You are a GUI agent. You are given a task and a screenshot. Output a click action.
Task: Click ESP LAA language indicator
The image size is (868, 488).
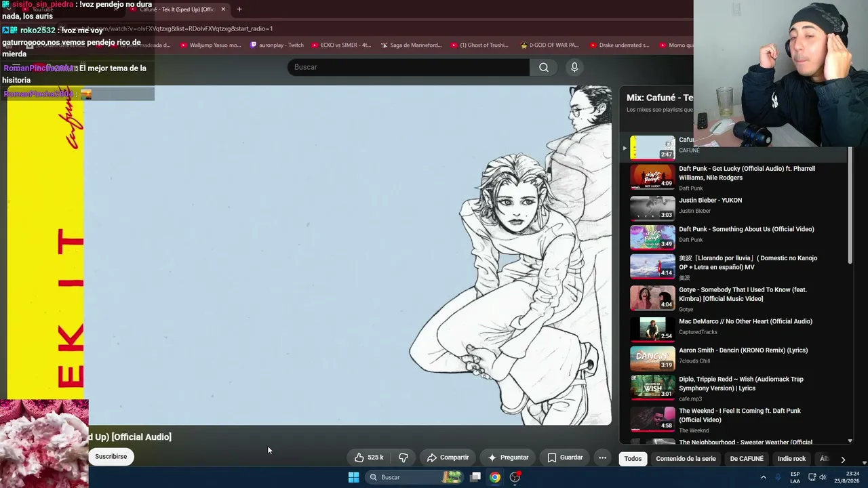point(795,477)
